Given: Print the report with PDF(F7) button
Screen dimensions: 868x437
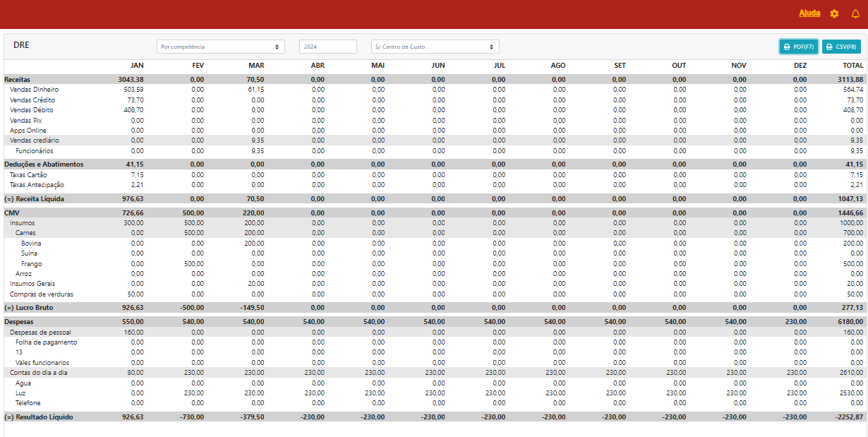Looking at the screenshot, I should pos(798,47).
